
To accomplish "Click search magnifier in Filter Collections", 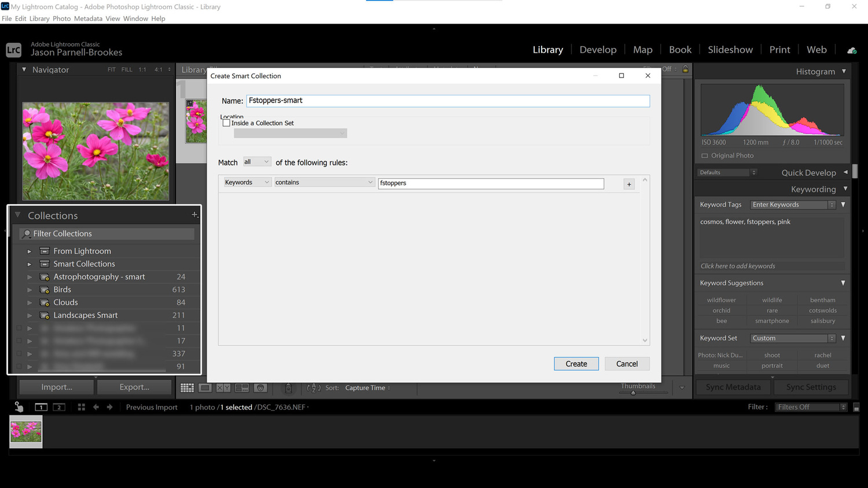I will point(27,234).
